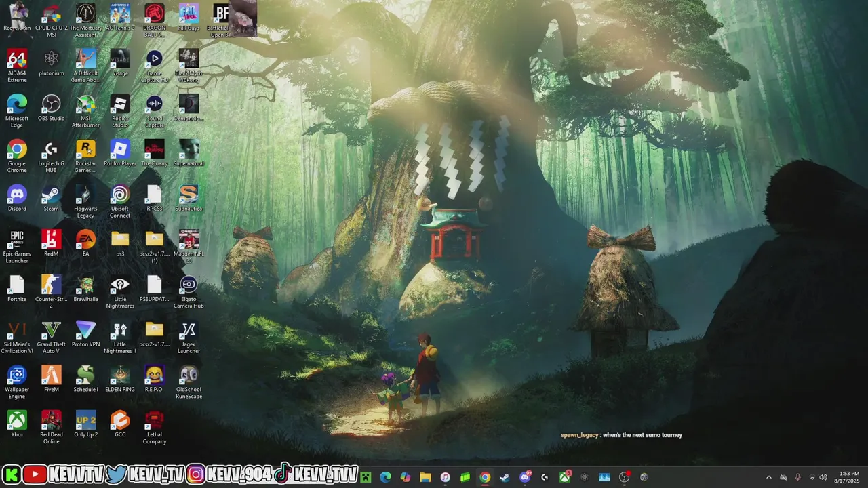This screenshot has width=868, height=488.
Task: Select the GCC desktop icon
Action: 120,424
